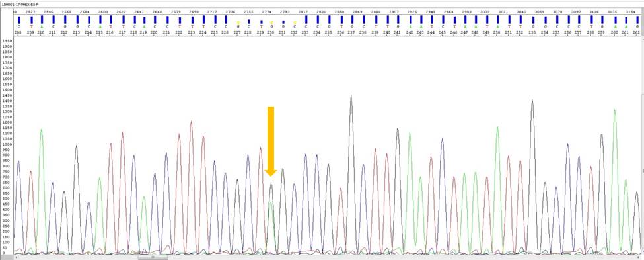Viewport: 644px width, 260px height.
Task: Click position number 247
Action: [x=464, y=32]
